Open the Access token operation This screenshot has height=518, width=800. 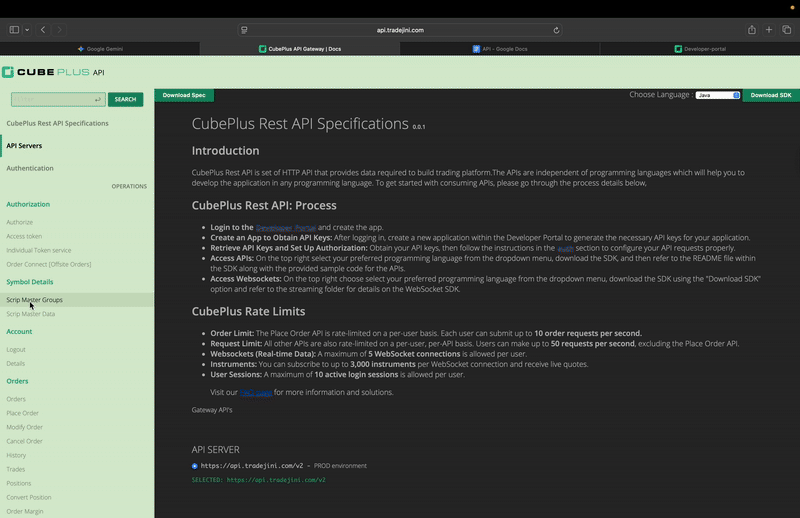click(x=24, y=236)
